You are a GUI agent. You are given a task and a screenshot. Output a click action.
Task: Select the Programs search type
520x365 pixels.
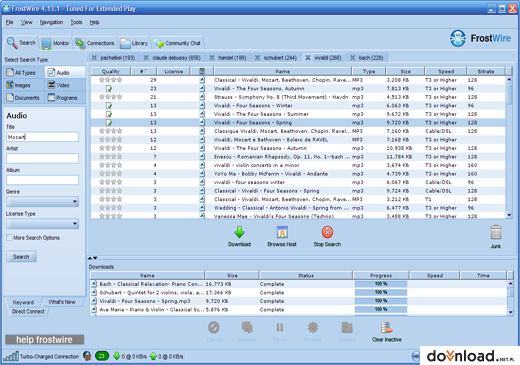pos(65,98)
